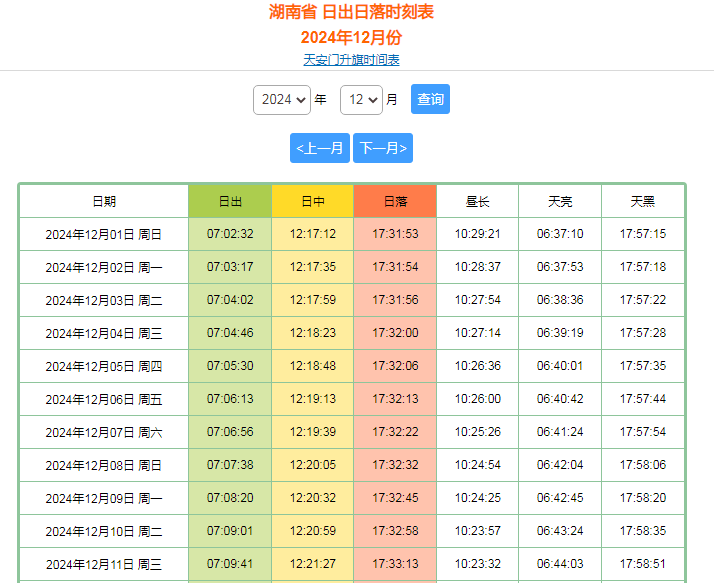The height and width of the screenshot is (583, 714).
Task: Click the 查询 search button
Action: click(430, 100)
